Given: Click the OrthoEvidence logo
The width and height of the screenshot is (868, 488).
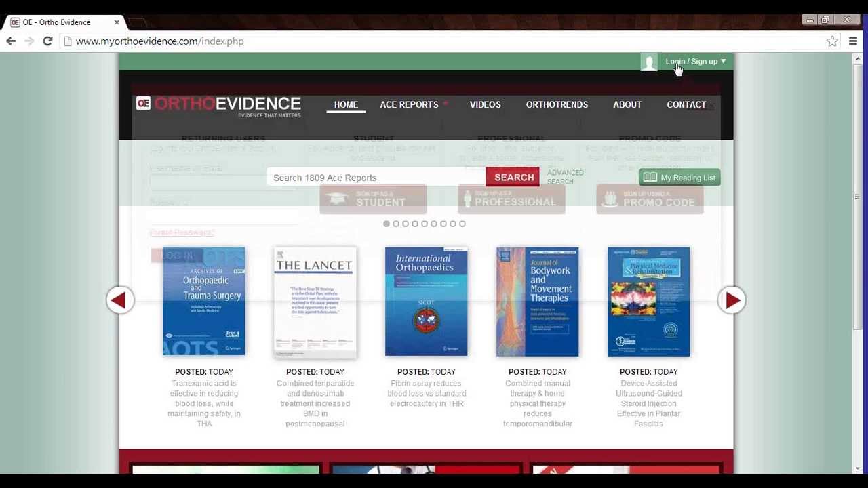Looking at the screenshot, I should pos(218,106).
